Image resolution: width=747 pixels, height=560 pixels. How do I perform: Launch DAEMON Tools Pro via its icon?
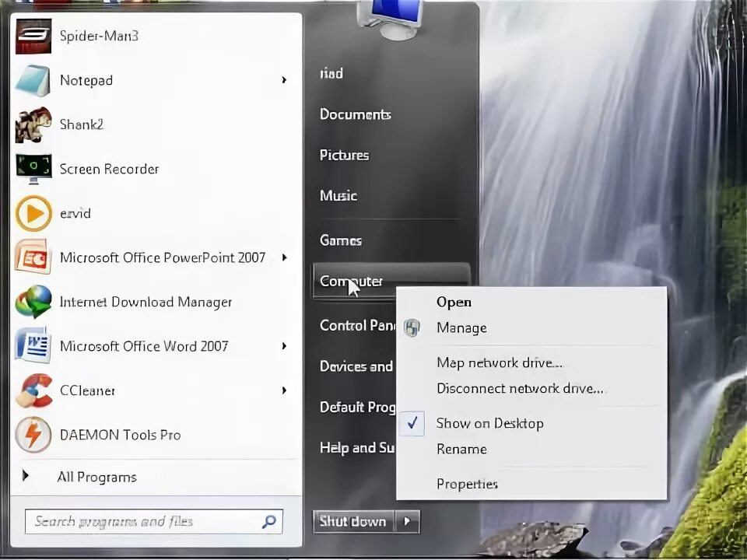(x=33, y=435)
